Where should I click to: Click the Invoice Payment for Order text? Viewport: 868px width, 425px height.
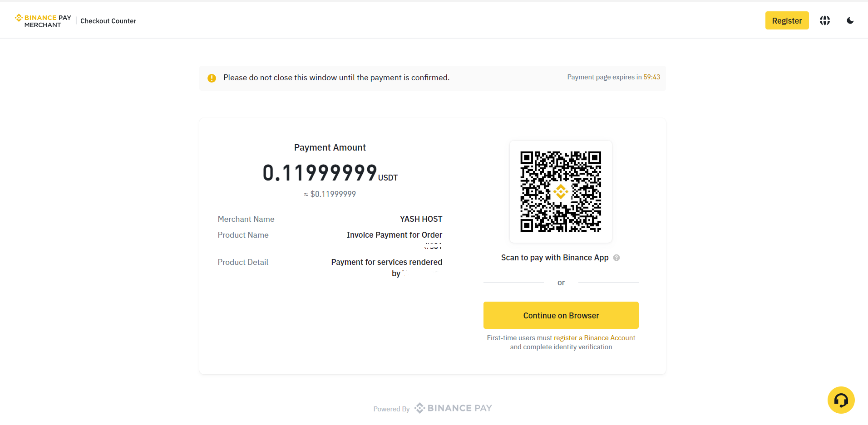click(x=394, y=235)
